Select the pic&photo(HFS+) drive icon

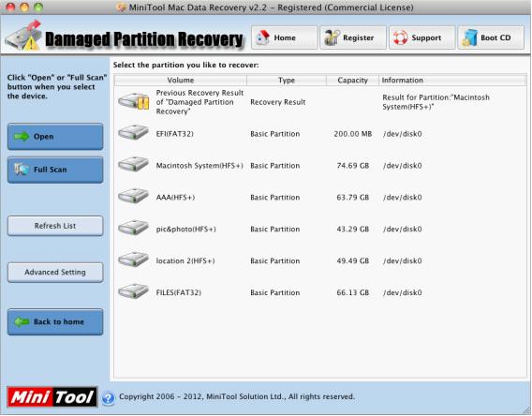133,228
